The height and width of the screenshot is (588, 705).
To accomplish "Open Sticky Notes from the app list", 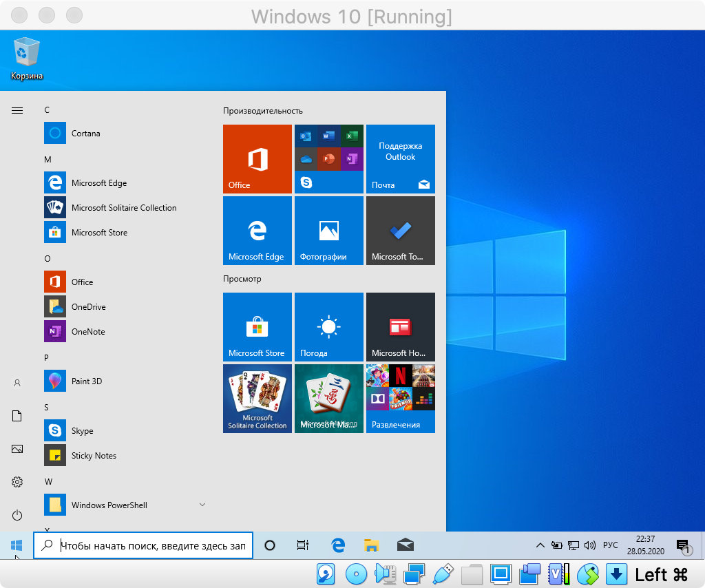I will [x=93, y=455].
